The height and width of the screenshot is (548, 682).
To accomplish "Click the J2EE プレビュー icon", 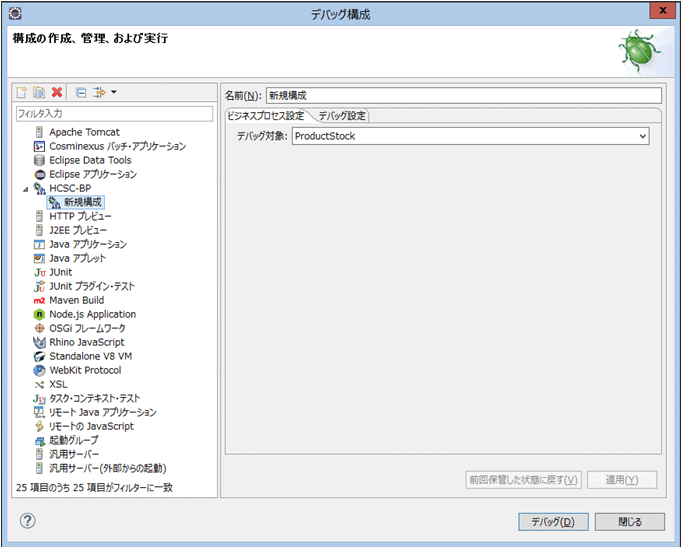I will pos(40,230).
